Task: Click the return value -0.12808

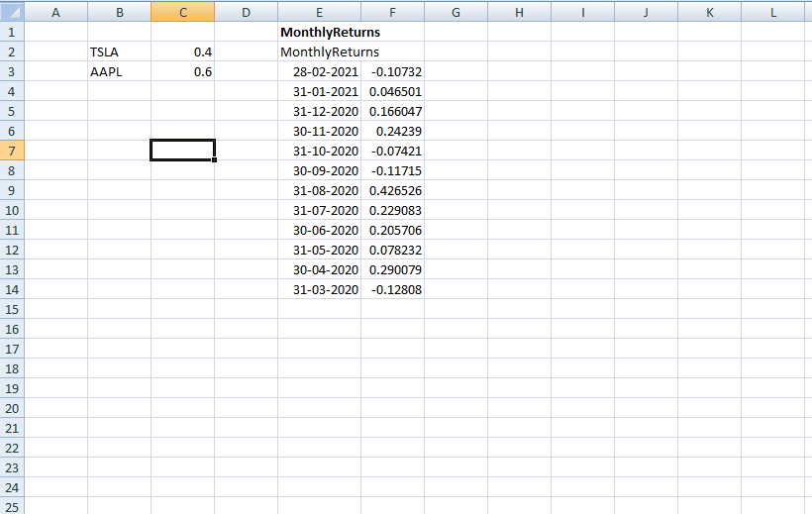Action: (x=392, y=289)
